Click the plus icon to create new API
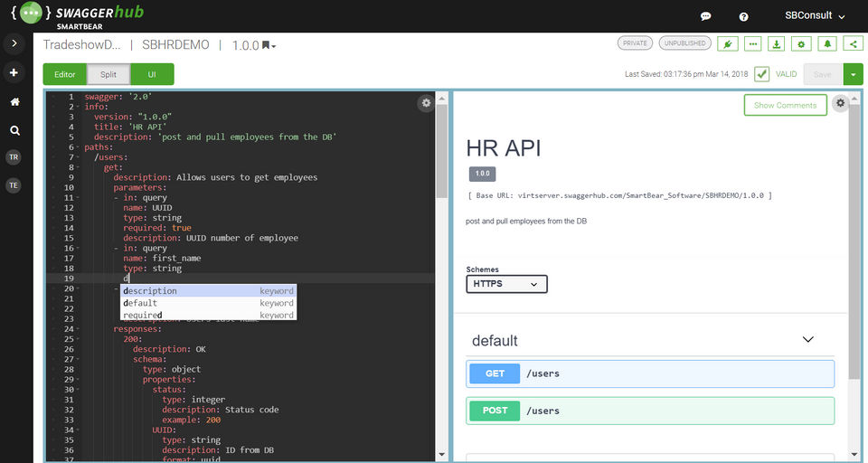Viewport: 868px width, 463px height. 14,72
